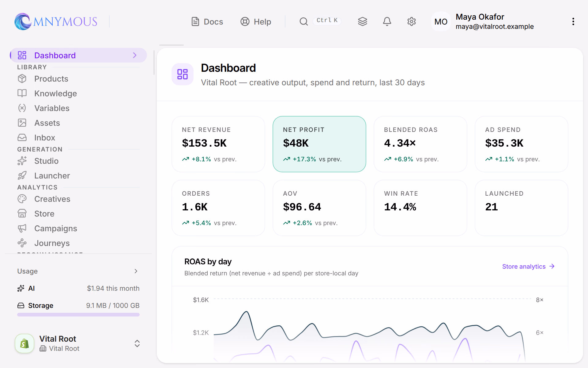Open the three-dot more menu
This screenshot has width=588, height=368.
[573, 21]
